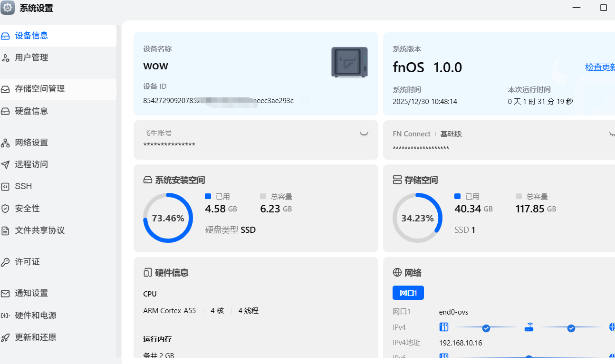Click the "6.23 GB" total capacity value
The height and width of the screenshot is (364, 615).
point(276,209)
